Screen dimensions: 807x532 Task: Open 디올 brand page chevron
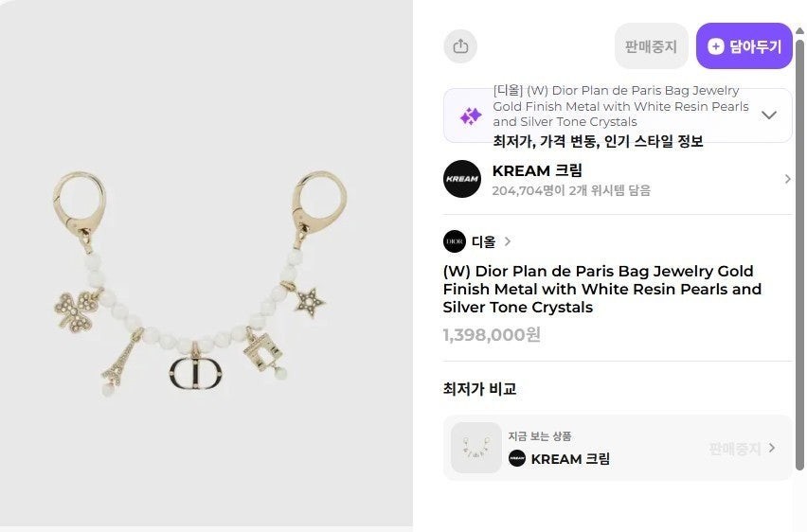(508, 241)
